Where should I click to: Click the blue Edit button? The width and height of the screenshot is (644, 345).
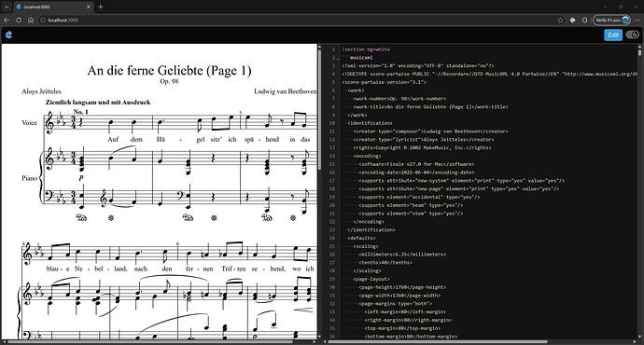point(613,34)
